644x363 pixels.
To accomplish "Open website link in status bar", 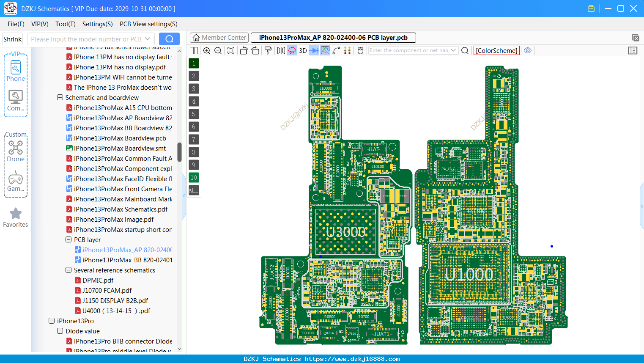I will point(352,359).
